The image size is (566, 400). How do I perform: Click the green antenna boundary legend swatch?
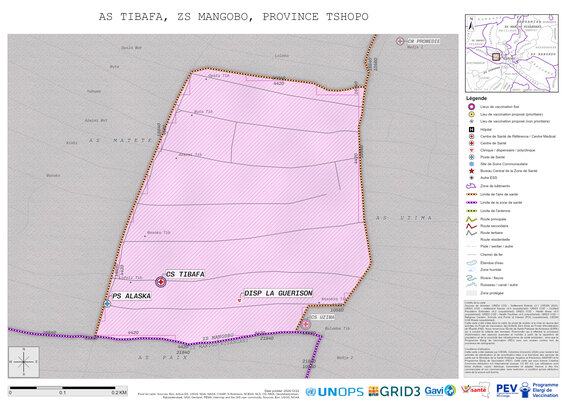[471, 211]
